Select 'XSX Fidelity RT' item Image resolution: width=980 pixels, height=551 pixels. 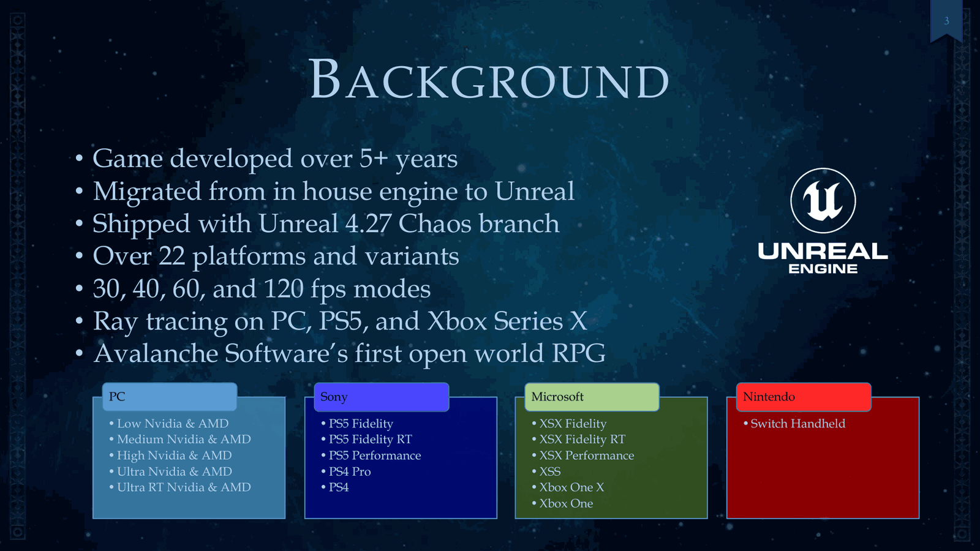[582, 440]
